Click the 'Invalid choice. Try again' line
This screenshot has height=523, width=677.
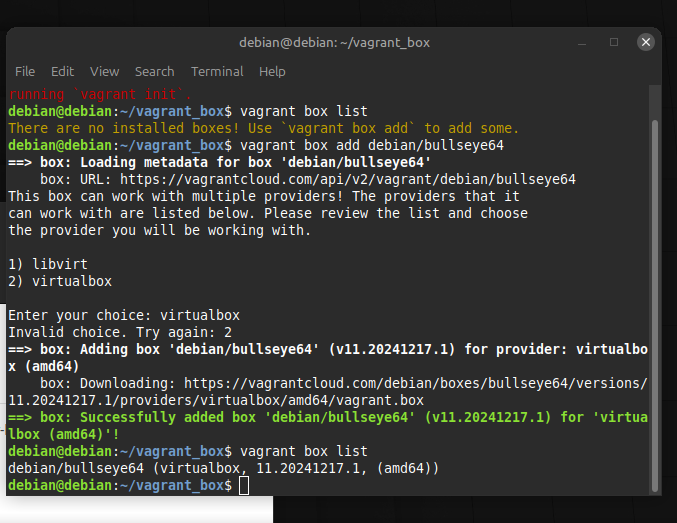110,332
